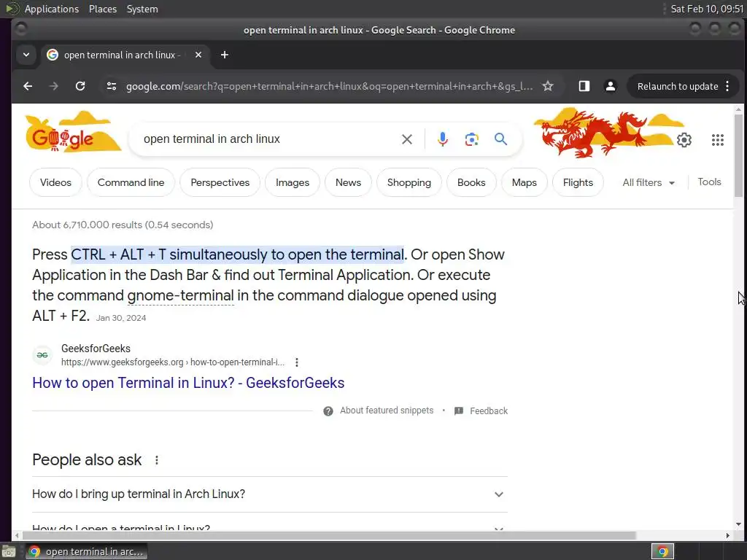Image resolution: width=747 pixels, height=560 pixels.
Task: Click the Chrome window button in taskbar
Action: [x=86, y=552]
